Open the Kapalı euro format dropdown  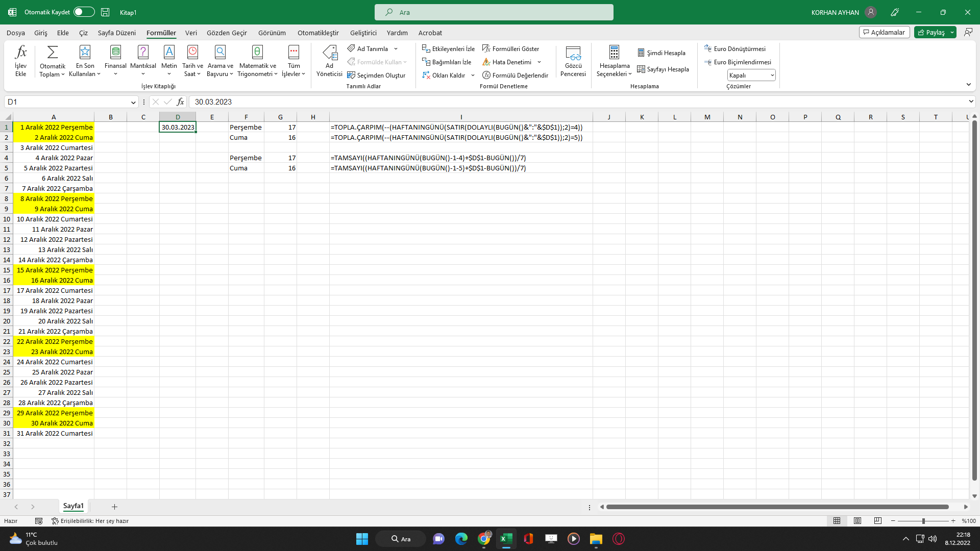[x=751, y=76]
